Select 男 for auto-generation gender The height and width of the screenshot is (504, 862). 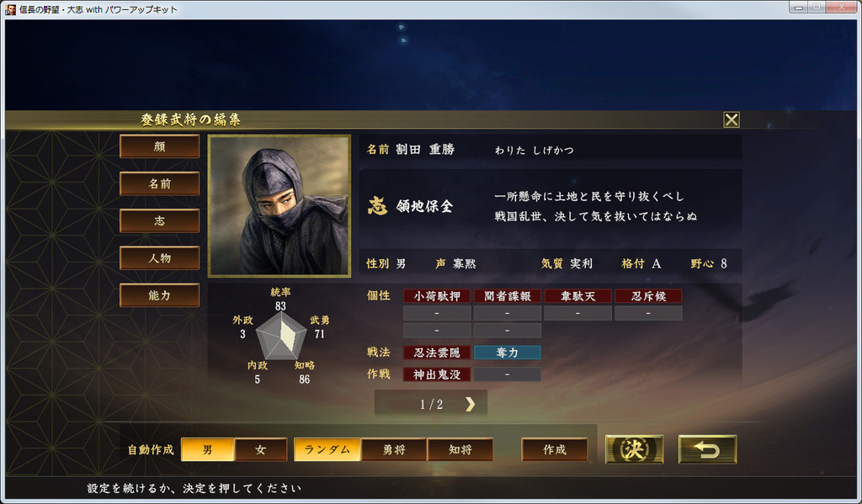[x=208, y=449]
